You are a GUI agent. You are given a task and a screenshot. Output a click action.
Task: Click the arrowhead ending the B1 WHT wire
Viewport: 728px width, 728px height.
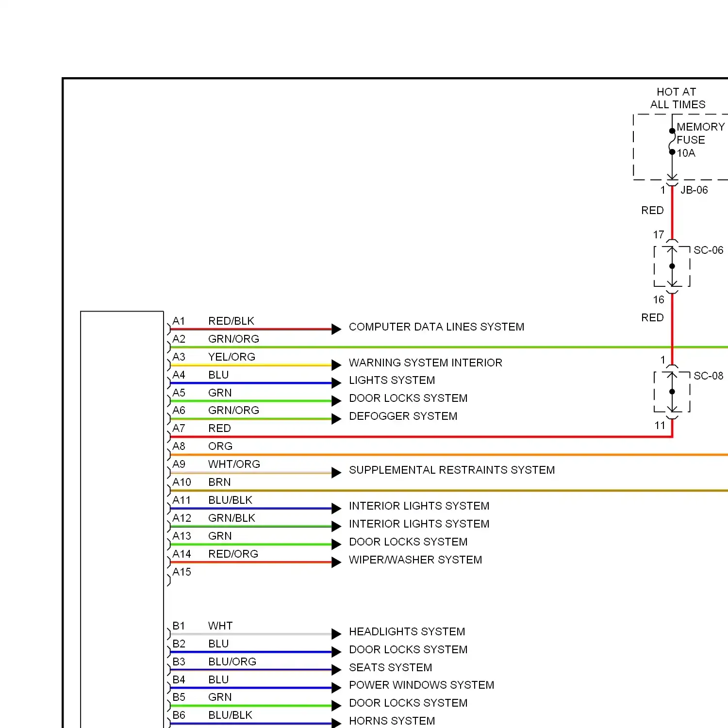click(336, 634)
